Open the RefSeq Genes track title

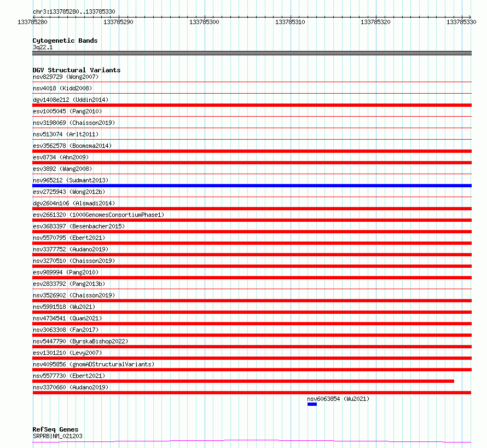tap(55, 429)
